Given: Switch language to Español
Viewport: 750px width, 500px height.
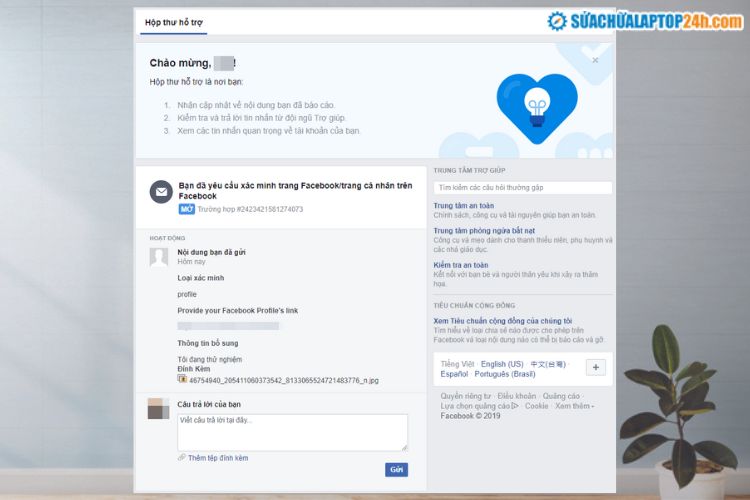Looking at the screenshot, I should pos(454,374).
